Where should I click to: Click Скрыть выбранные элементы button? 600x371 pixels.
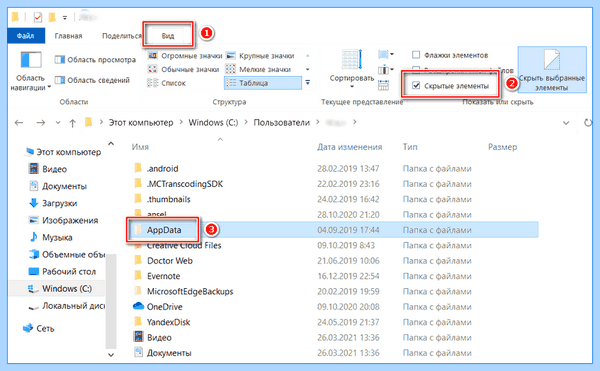pyautogui.click(x=552, y=70)
